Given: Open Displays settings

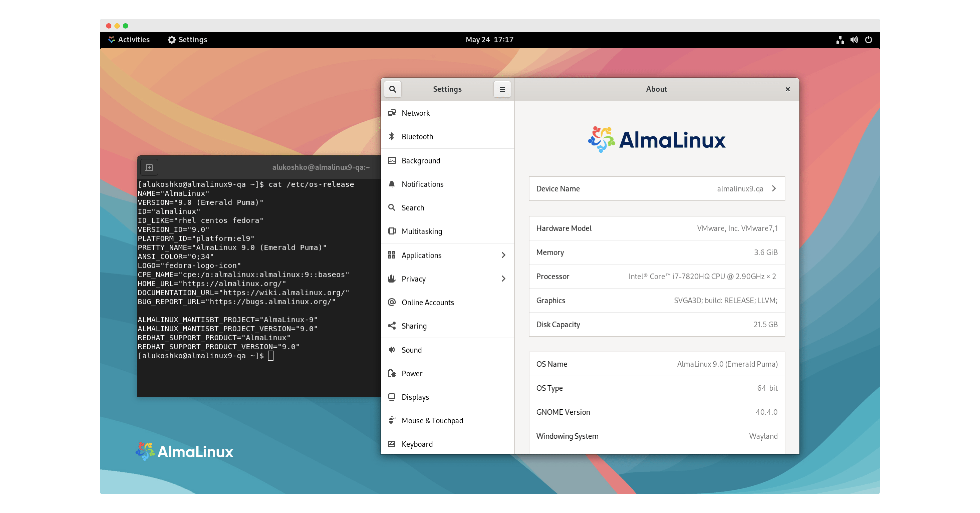Looking at the screenshot, I should click(447, 397).
